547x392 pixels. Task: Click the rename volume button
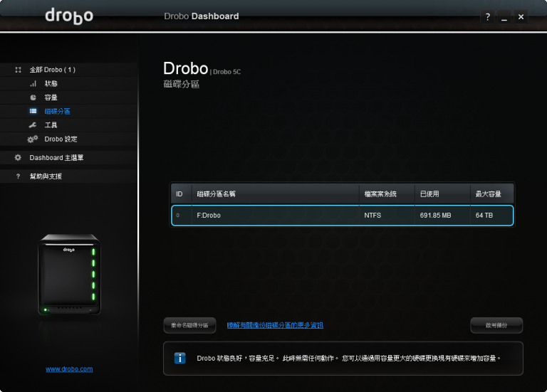189,325
